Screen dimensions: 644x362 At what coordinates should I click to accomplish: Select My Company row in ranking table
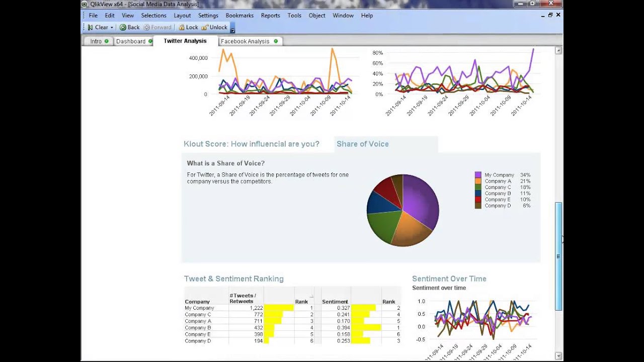292,308
